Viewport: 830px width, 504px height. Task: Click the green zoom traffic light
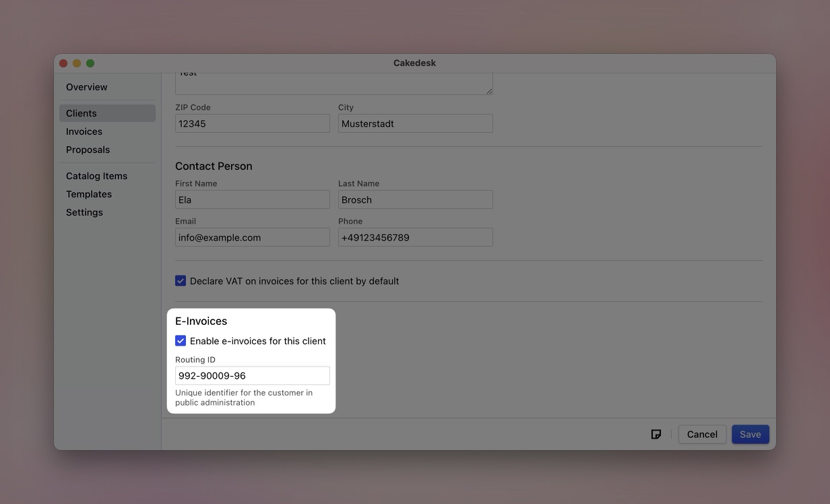[90, 63]
